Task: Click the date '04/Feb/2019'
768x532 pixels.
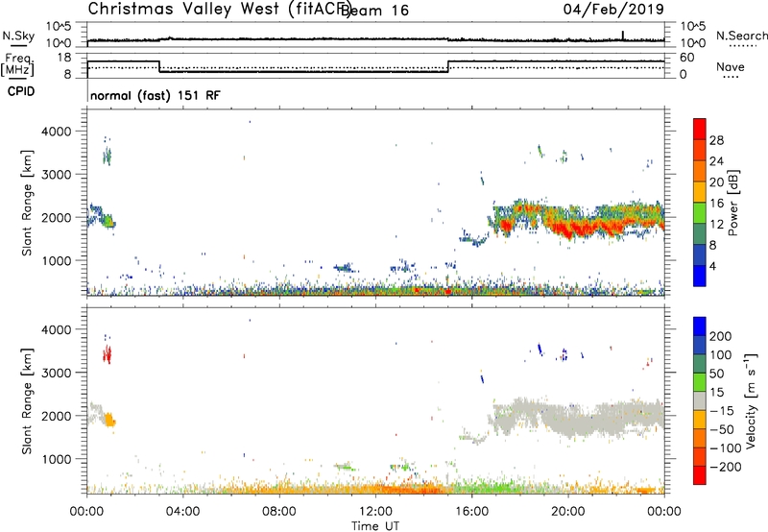Action: pyautogui.click(x=613, y=9)
